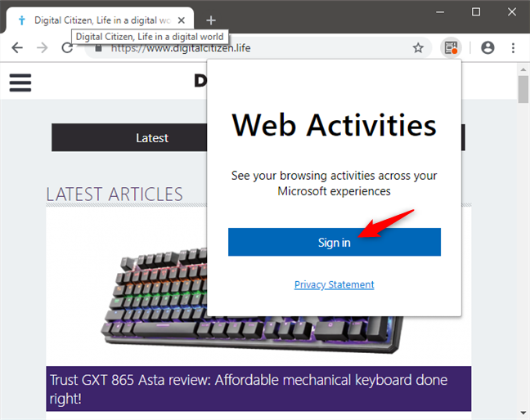Minimize the Chrome window
This screenshot has width=530, height=420.
(x=440, y=11)
